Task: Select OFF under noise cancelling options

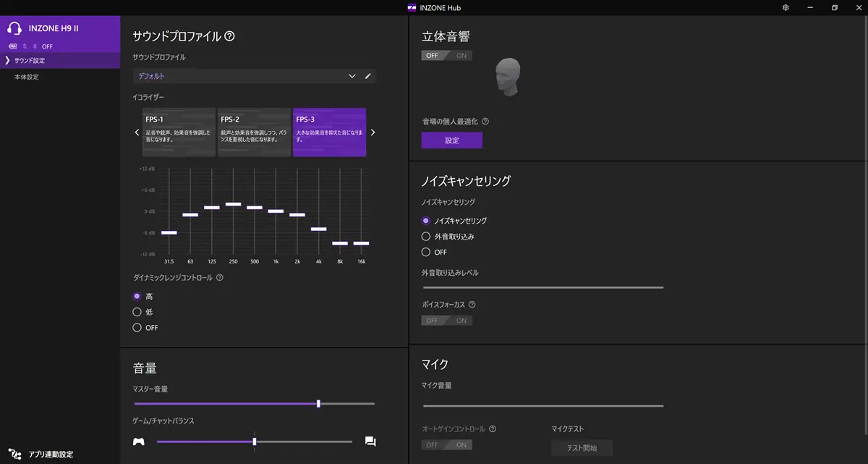Action: (x=426, y=252)
